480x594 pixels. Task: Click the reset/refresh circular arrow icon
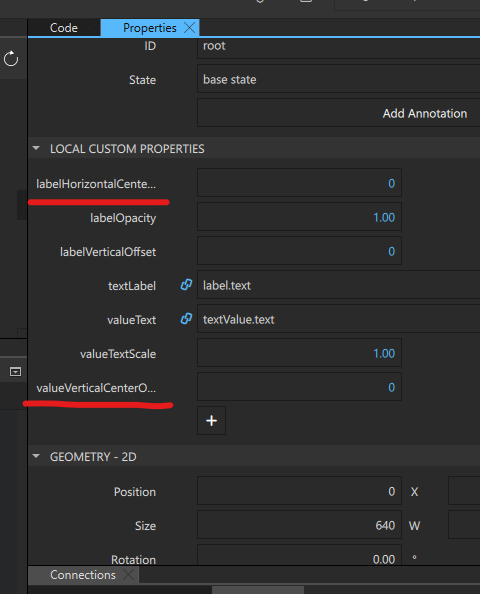11,59
